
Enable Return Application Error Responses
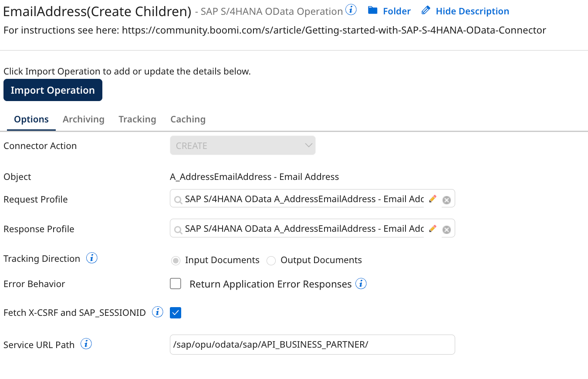pyautogui.click(x=175, y=283)
